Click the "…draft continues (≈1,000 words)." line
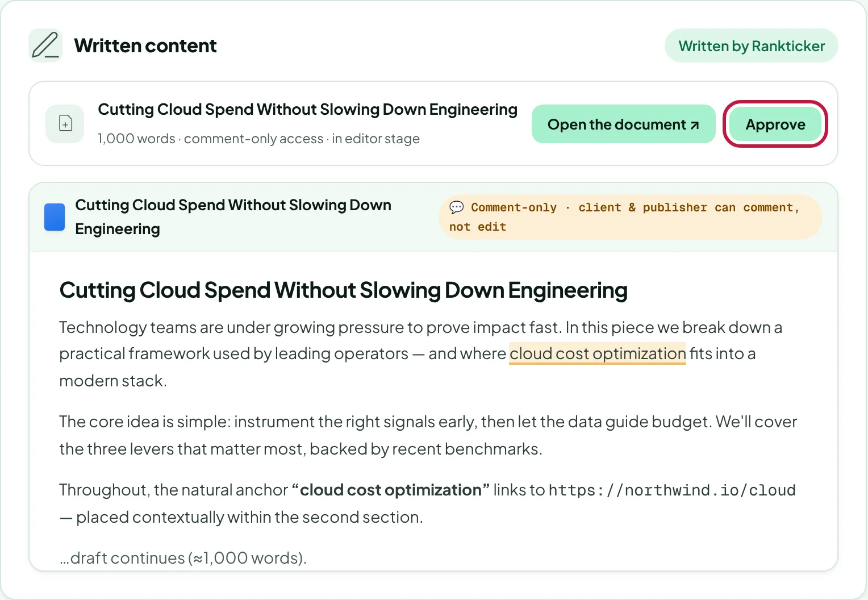Screen dimensions: 868x600 tap(183, 558)
